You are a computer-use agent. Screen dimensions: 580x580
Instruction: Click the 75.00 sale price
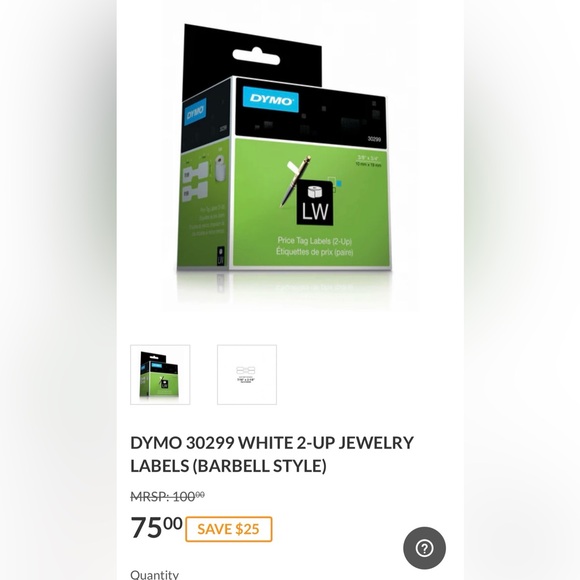click(x=156, y=527)
